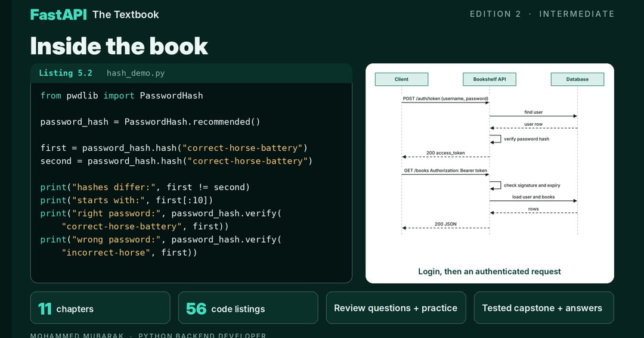Click the '200 JSON' message label
The width and height of the screenshot is (644, 338).
coord(445,224)
